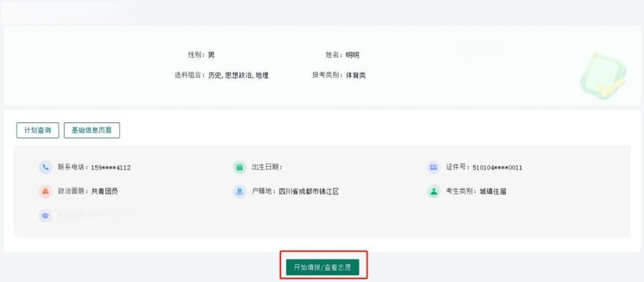
Task: Click the 性别 value 男
Action: 211,55
